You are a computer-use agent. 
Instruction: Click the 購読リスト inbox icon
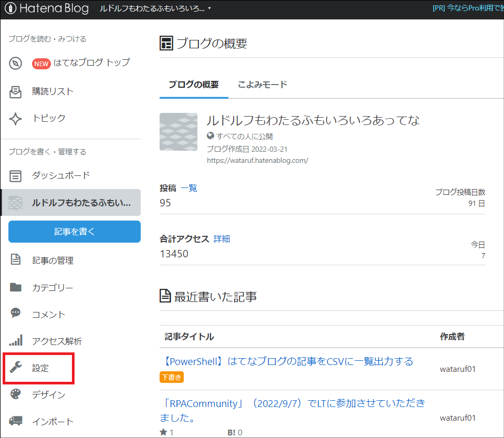point(15,92)
